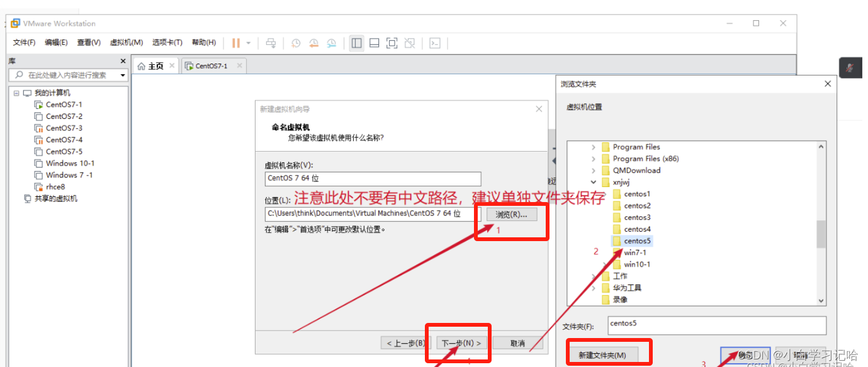Expand the QMDownload folder node
The height and width of the screenshot is (367, 868).
tap(594, 171)
